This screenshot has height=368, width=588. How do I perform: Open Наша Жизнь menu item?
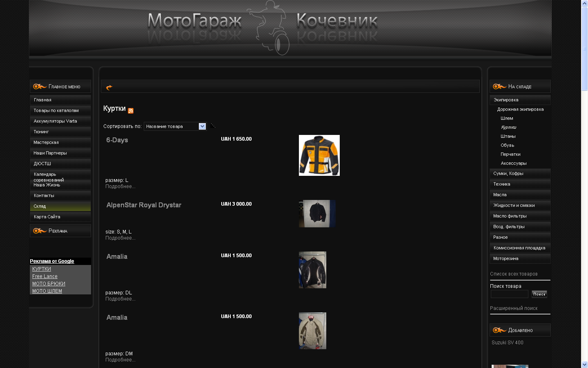60,185
